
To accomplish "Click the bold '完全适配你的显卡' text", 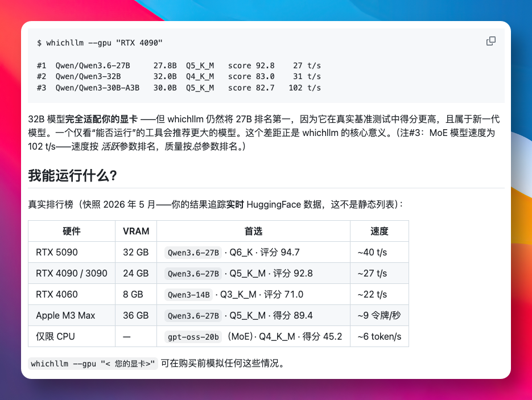I will pyautogui.click(x=101, y=119).
